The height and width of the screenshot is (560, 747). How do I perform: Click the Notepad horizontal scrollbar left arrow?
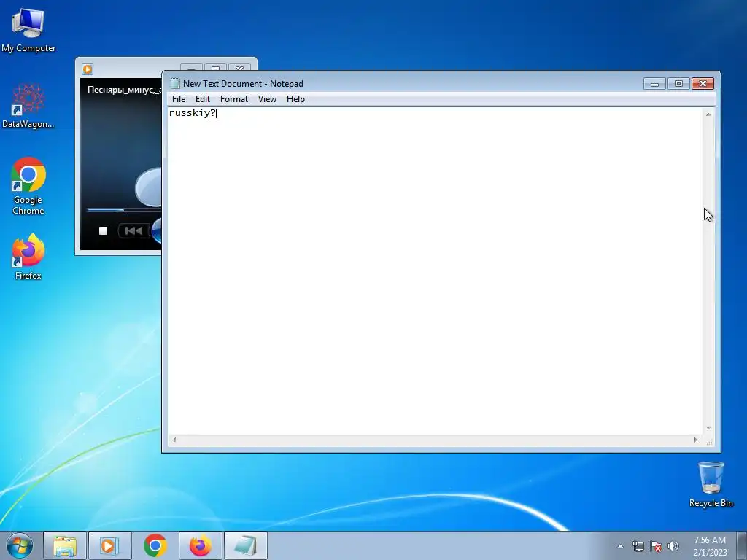click(x=174, y=440)
